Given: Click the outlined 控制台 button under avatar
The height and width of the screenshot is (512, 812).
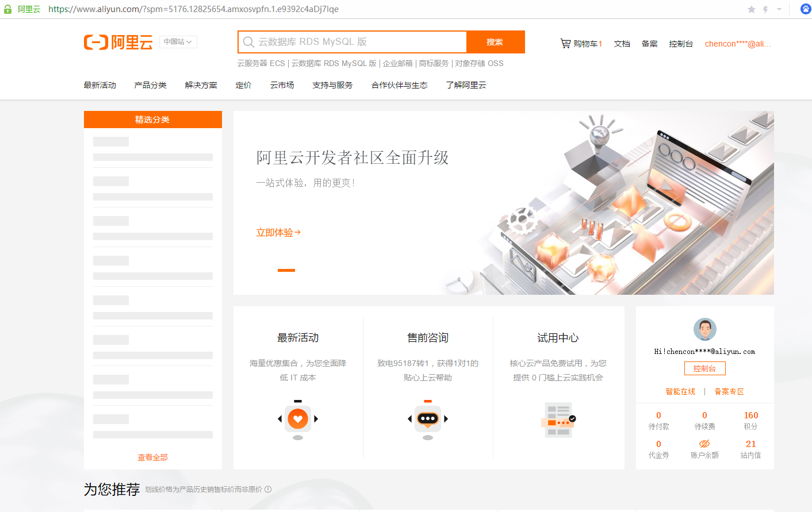Looking at the screenshot, I should (x=704, y=368).
